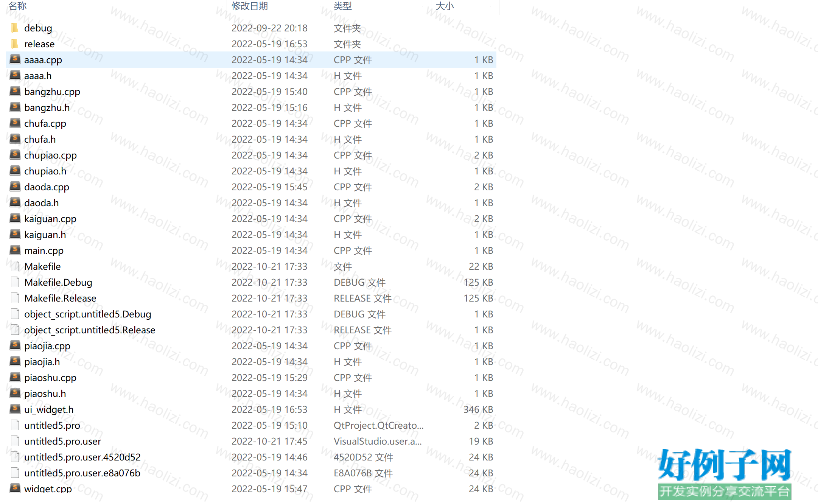This screenshot has height=504, width=818.
Task: Click the VisualStudio.user.a... type cell
Action: (378, 441)
